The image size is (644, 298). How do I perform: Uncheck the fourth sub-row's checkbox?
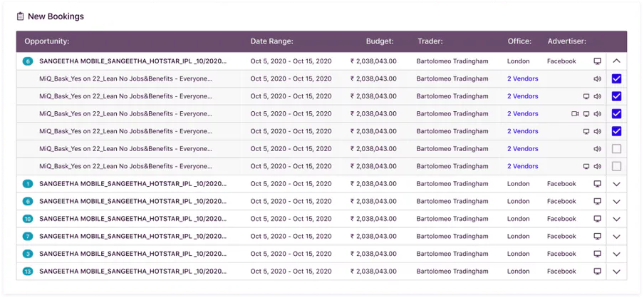(x=616, y=131)
